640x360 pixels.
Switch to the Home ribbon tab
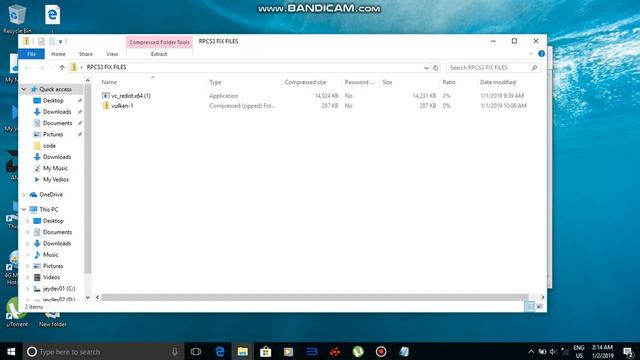[x=58, y=54]
